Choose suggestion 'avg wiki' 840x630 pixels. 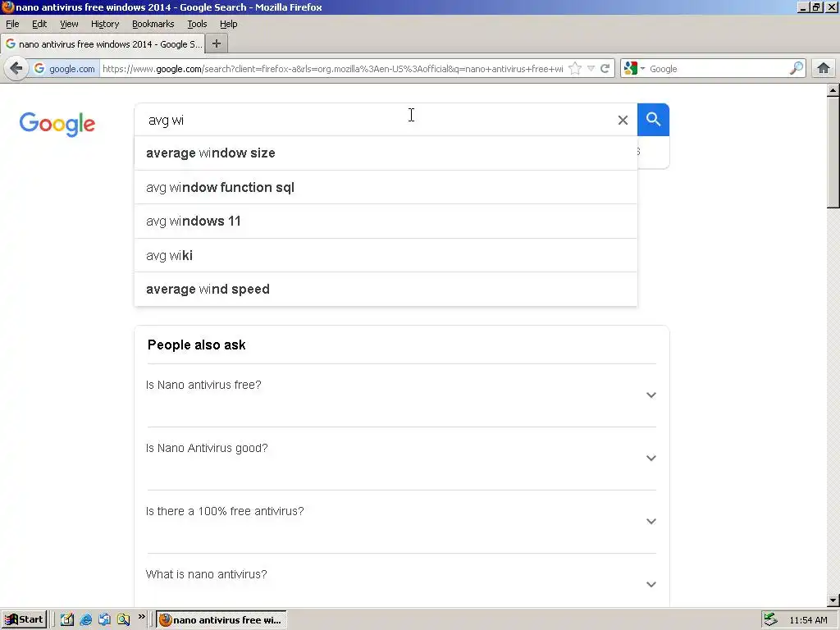(x=386, y=256)
